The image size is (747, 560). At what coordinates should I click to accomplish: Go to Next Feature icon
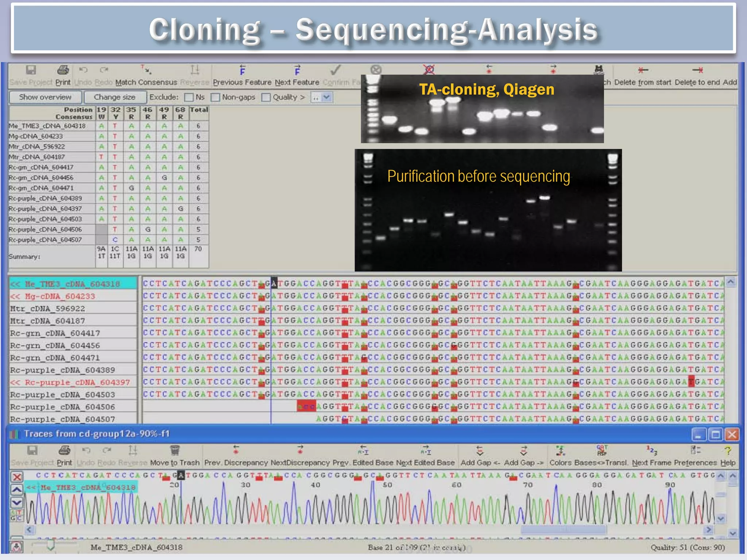click(297, 69)
